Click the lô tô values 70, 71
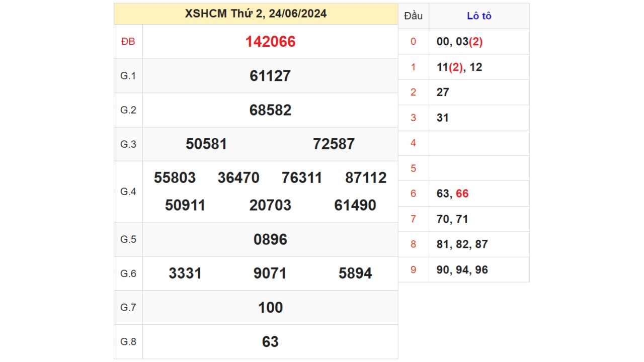644x362 pixels. tap(453, 219)
